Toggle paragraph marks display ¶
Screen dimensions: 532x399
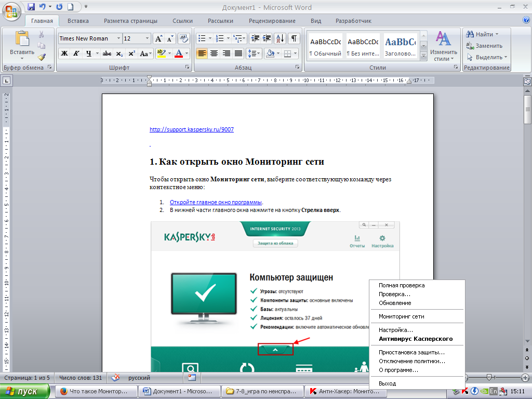(x=294, y=38)
